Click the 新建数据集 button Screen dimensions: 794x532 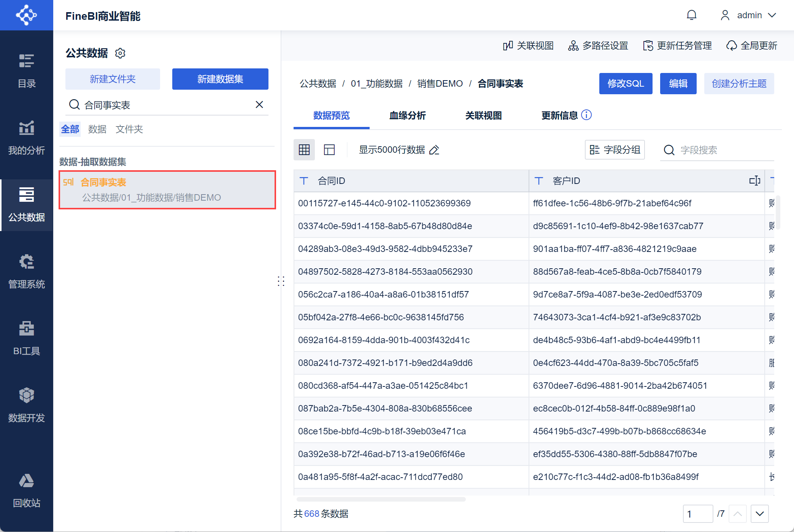pos(220,79)
